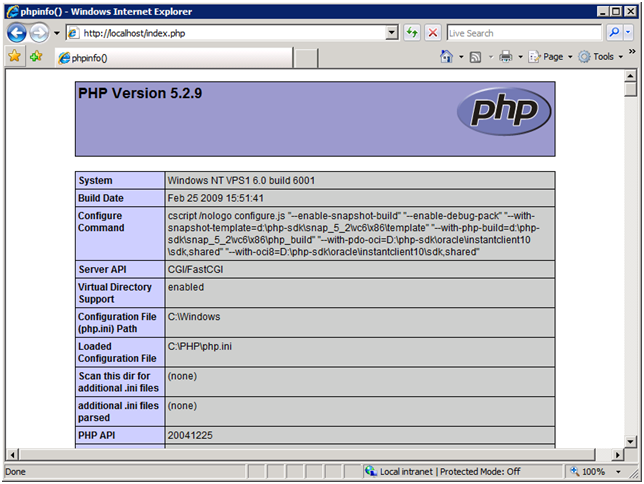
Task: Click the Build Date label cell
Action: (120, 198)
